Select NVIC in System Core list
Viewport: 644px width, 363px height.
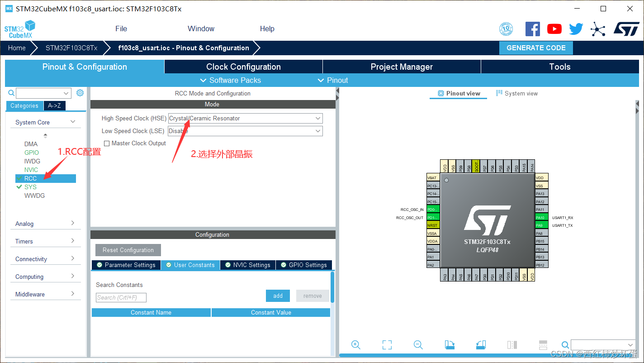(x=31, y=170)
